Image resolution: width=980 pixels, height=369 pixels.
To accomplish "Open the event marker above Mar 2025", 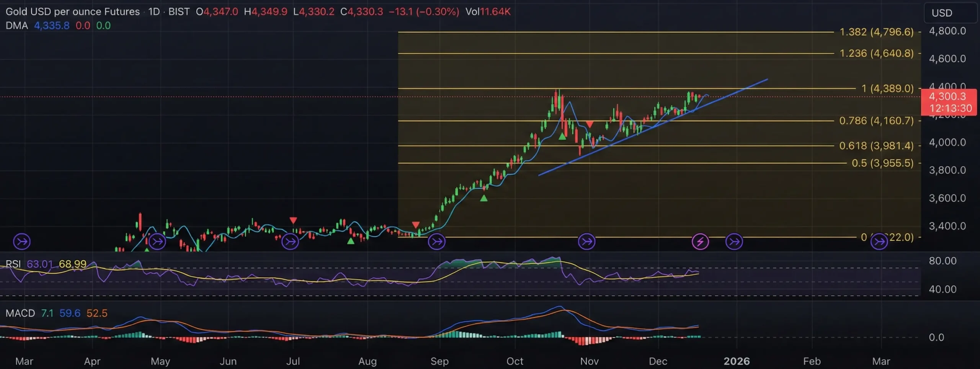I will [x=22, y=242].
